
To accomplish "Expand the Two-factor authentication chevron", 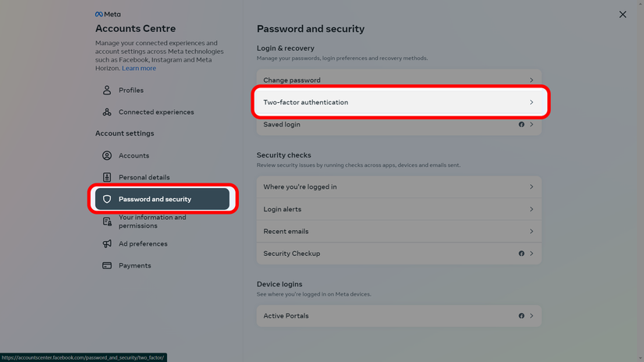I will (x=532, y=102).
